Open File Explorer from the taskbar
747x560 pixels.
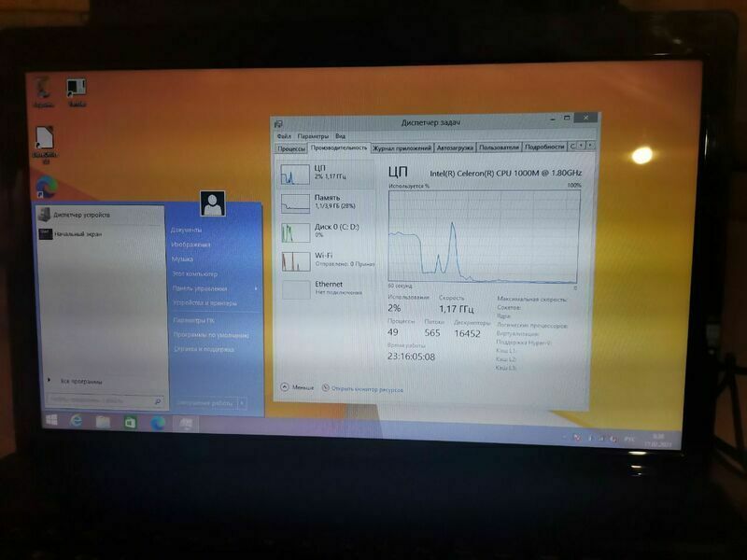103,423
